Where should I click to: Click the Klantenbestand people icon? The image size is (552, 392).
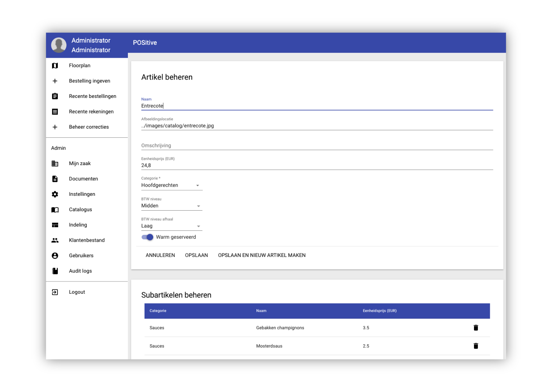point(55,240)
